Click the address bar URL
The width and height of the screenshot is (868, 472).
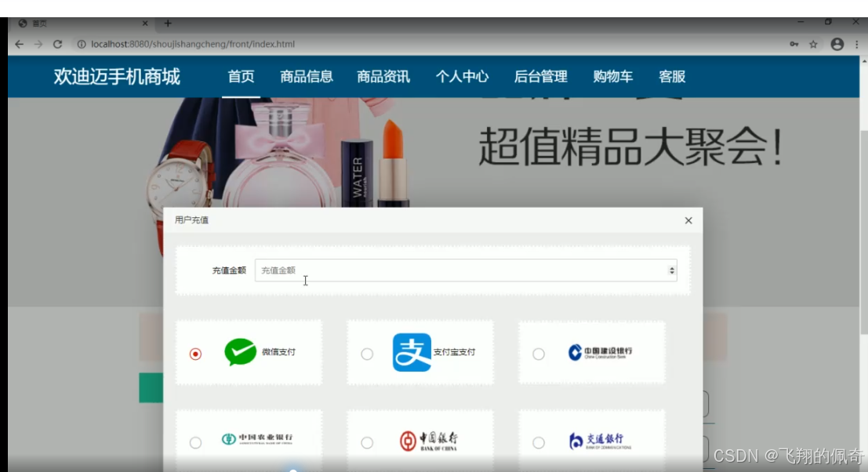pos(193,44)
